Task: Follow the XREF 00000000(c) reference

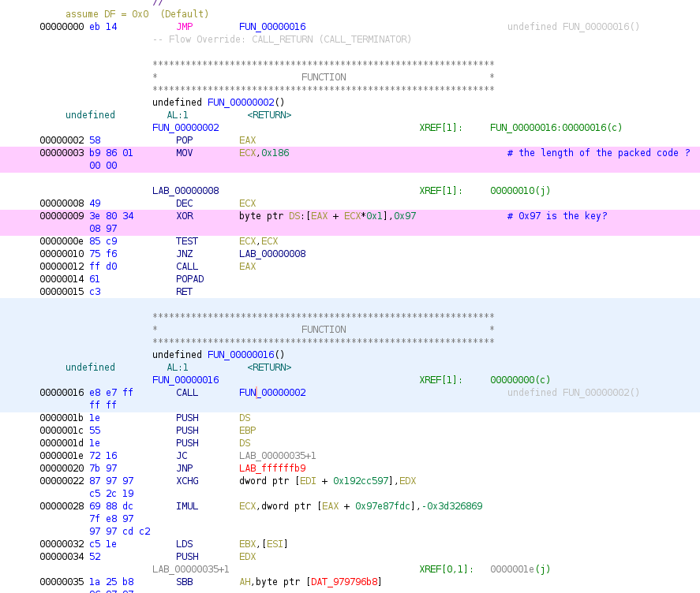Action: (x=520, y=380)
